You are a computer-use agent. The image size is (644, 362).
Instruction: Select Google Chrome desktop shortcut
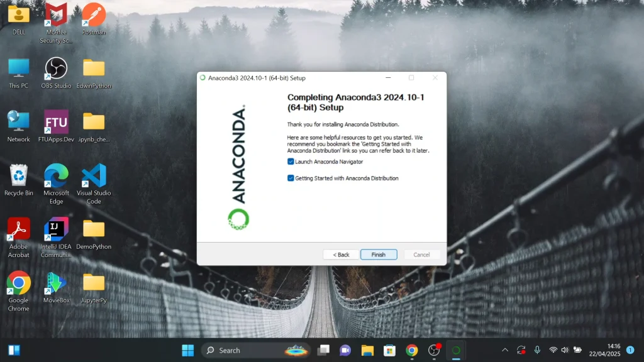pyautogui.click(x=18, y=291)
